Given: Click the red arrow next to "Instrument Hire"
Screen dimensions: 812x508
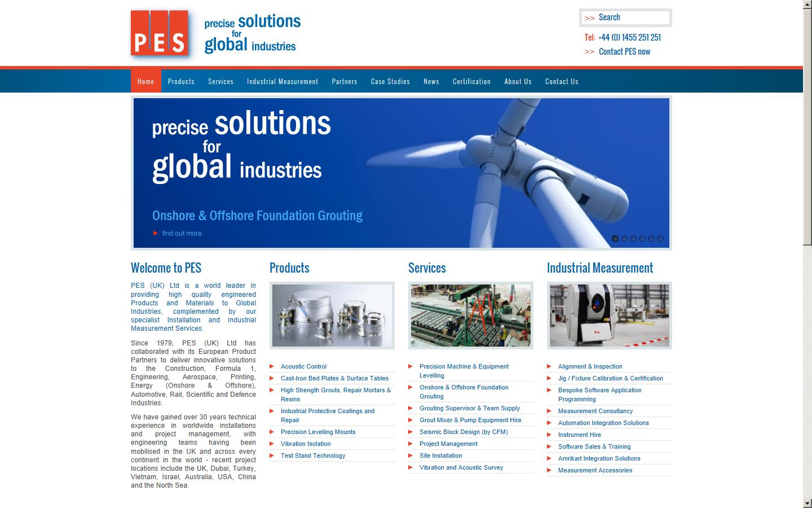Looking at the screenshot, I should 550,435.
